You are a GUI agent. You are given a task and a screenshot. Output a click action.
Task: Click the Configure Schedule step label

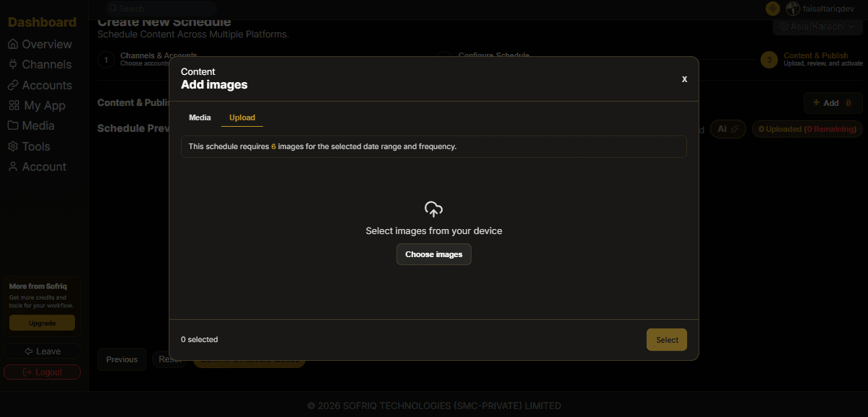[494, 55]
